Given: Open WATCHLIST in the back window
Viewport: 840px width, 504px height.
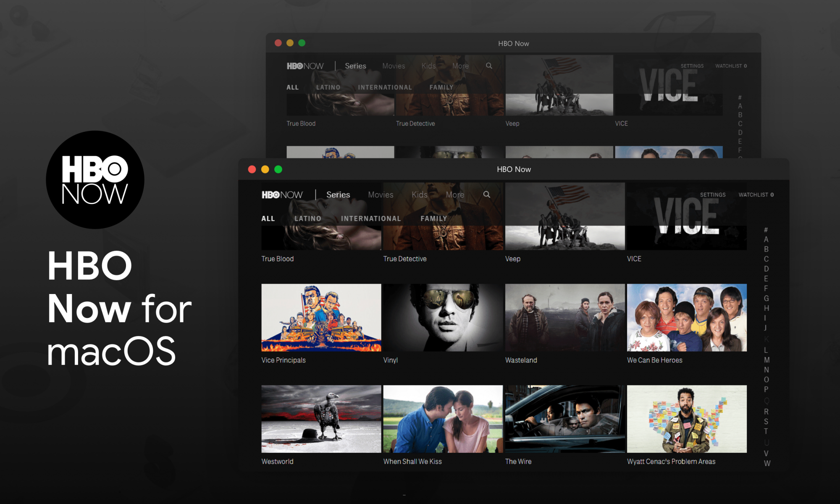Looking at the screenshot, I should [731, 66].
